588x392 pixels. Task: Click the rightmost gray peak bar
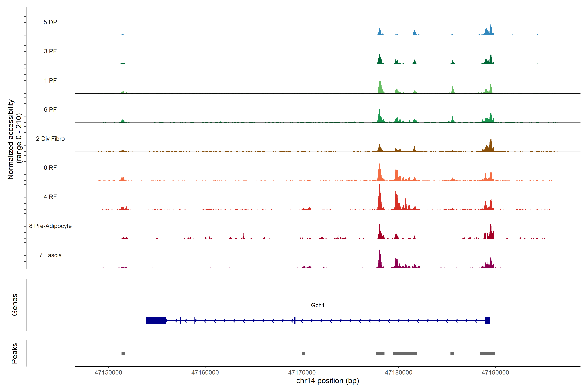(x=487, y=353)
